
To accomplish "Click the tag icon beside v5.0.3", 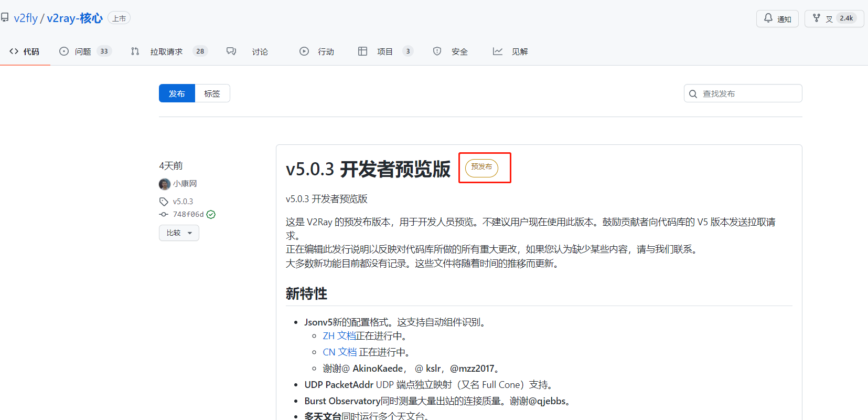I will [164, 202].
